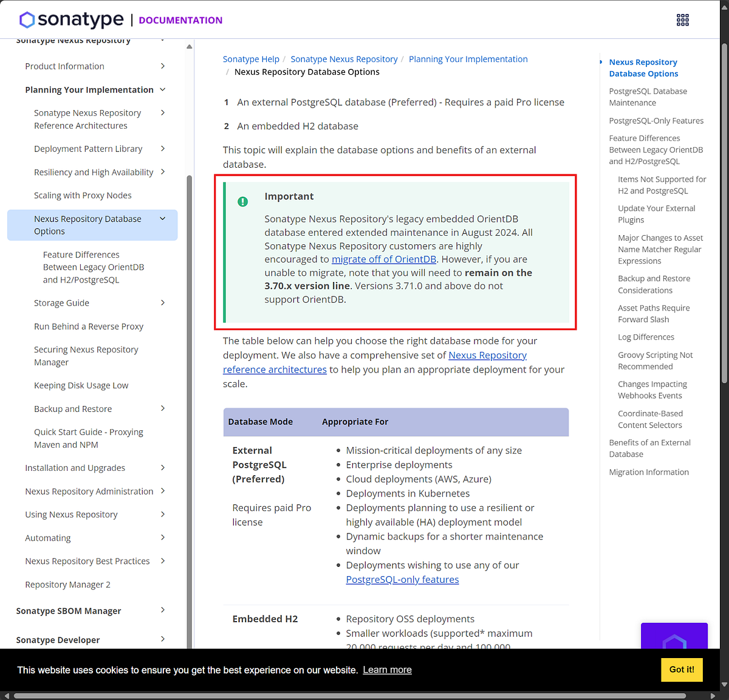Go to Planning Your Implementation breadcrumb
729x700 pixels.
[x=468, y=59]
